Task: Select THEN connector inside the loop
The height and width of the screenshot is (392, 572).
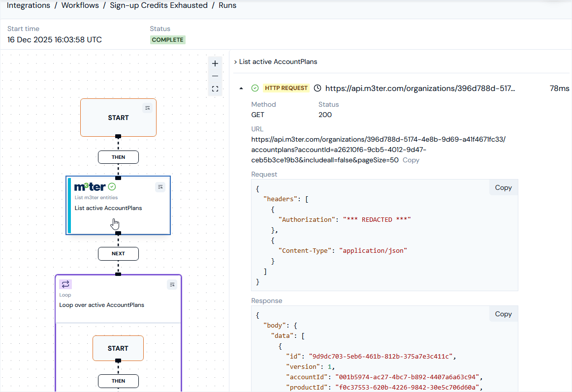Action: [x=118, y=381]
